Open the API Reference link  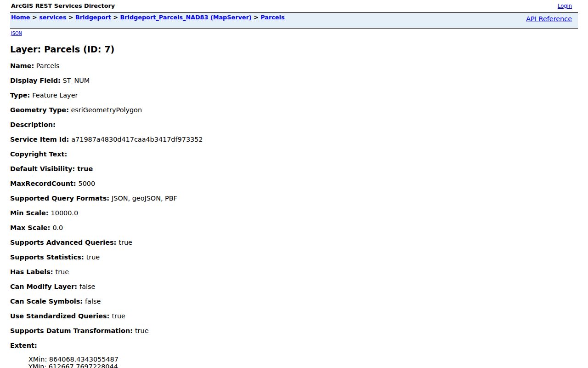pyautogui.click(x=549, y=19)
